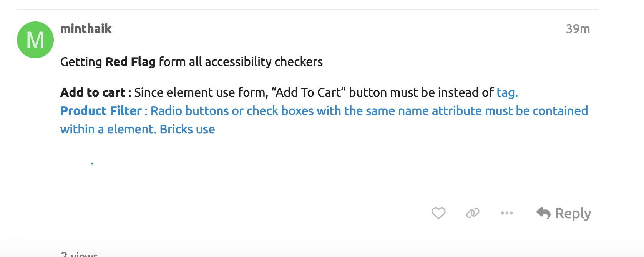Like the post with the heart icon

point(438,213)
